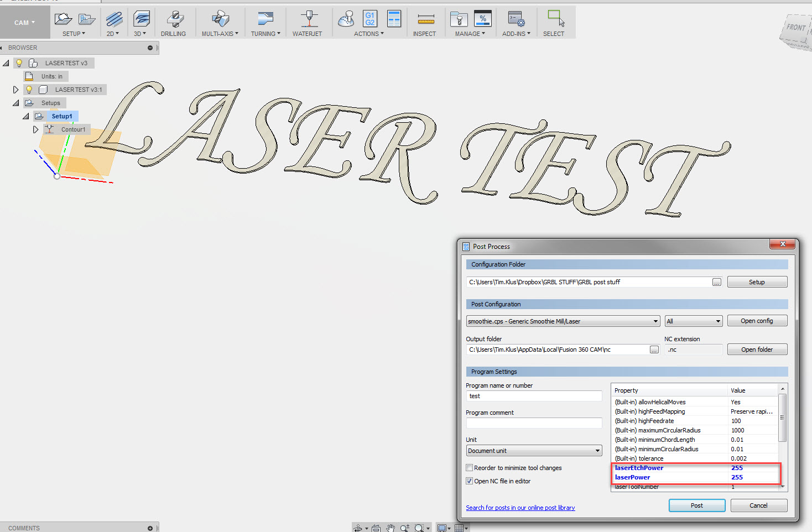Click the Program name or number field

tap(534, 396)
